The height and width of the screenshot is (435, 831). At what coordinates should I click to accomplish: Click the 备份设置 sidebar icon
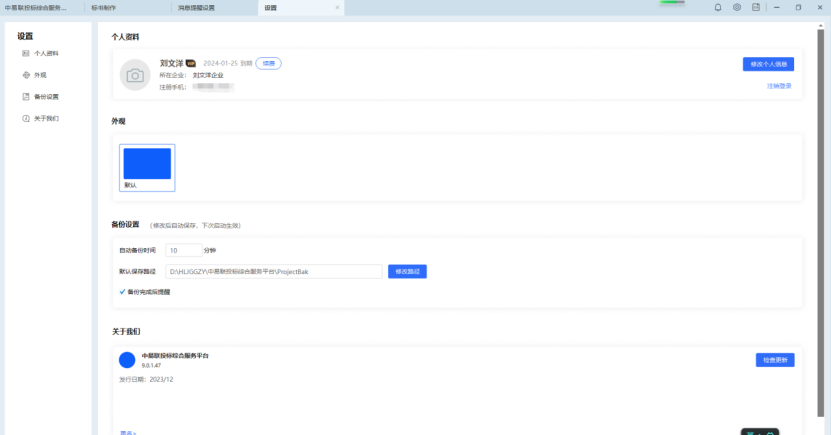click(x=26, y=97)
